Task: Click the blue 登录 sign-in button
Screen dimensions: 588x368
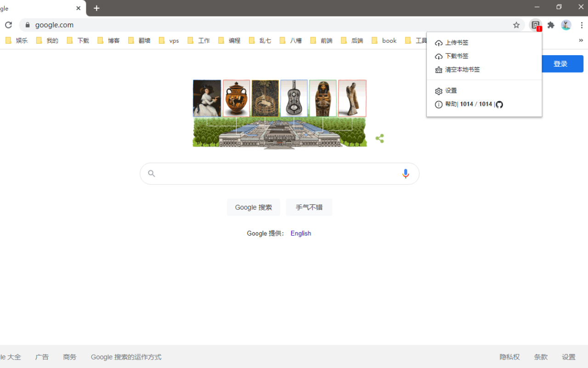Action: click(x=561, y=63)
